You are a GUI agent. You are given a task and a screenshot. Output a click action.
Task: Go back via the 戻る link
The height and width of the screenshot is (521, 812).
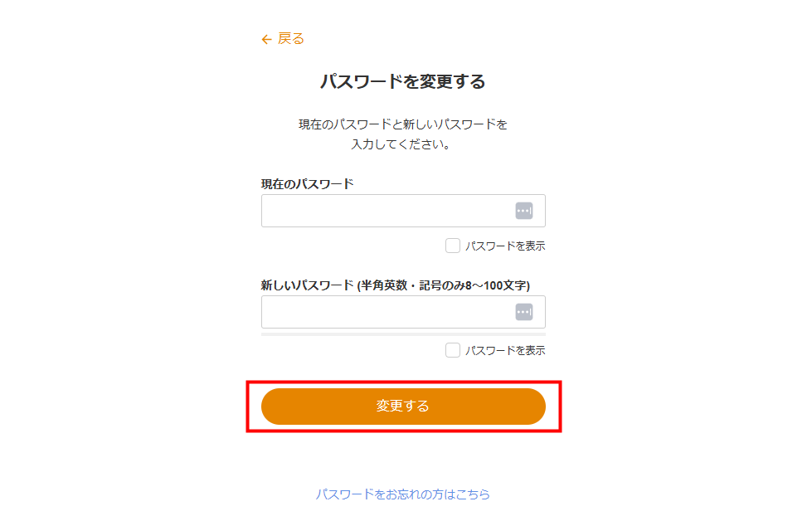tap(291, 39)
